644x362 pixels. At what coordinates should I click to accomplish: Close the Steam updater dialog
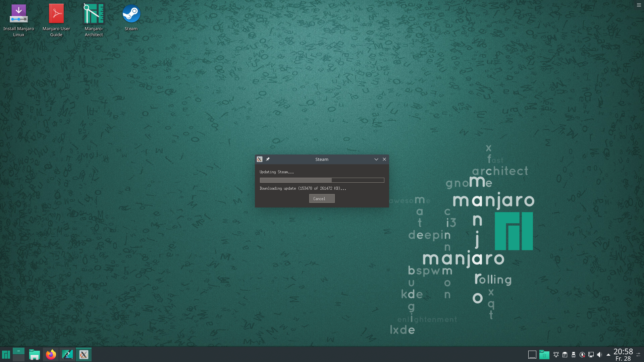coord(384,159)
